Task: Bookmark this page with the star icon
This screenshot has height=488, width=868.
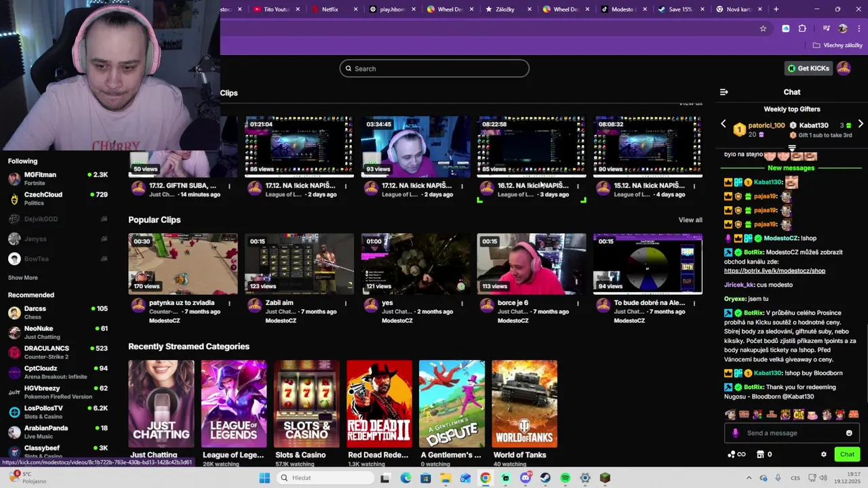Action: (763, 28)
